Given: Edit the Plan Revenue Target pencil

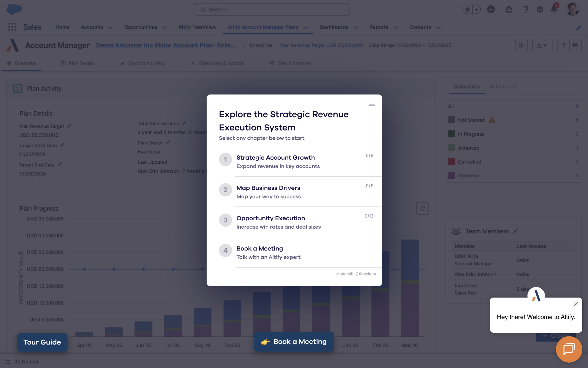Looking at the screenshot, I should click(x=69, y=125).
